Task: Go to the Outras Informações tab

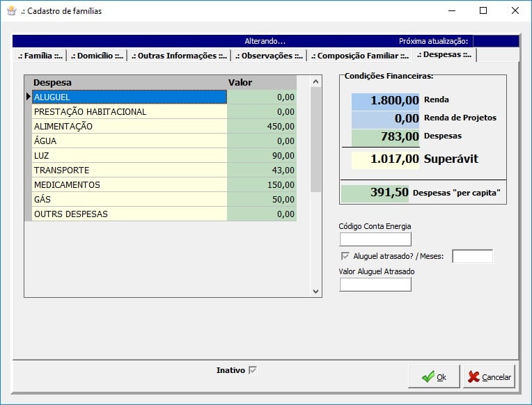Action: click(x=179, y=56)
